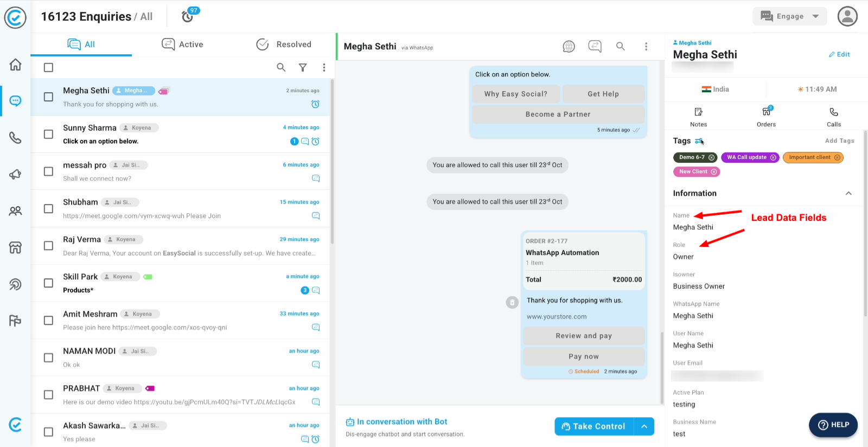Open the Engage dropdown menu
Screen dimensions: 868x447
pyautogui.click(x=789, y=16)
